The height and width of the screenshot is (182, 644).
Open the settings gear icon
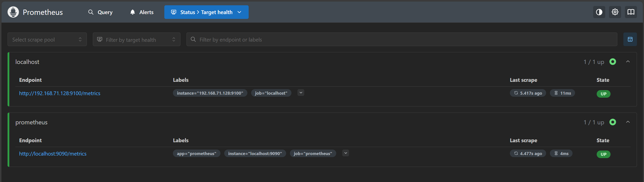coord(615,12)
